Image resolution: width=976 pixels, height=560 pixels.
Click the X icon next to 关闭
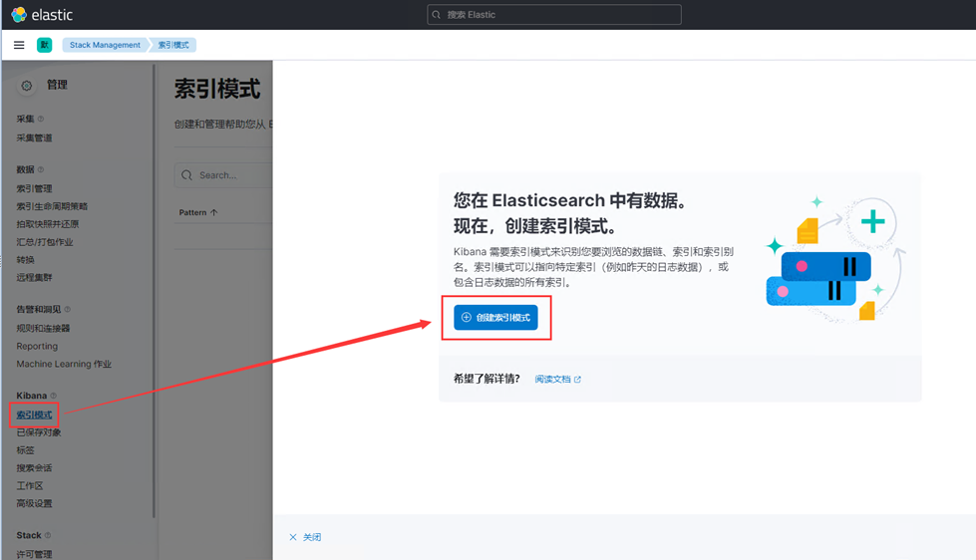click(292, 537)
